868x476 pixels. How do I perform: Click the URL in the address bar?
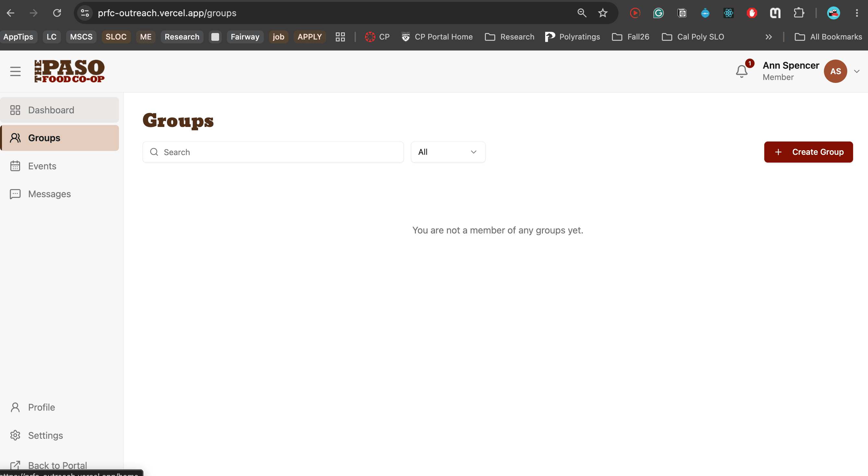pos(167,13)
